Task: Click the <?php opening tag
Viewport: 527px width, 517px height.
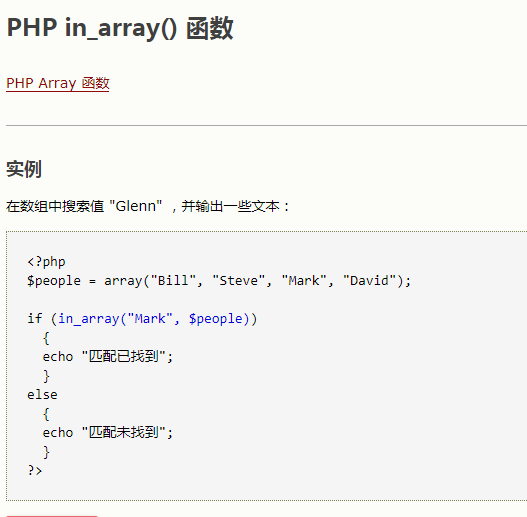Action: point(46,262)
